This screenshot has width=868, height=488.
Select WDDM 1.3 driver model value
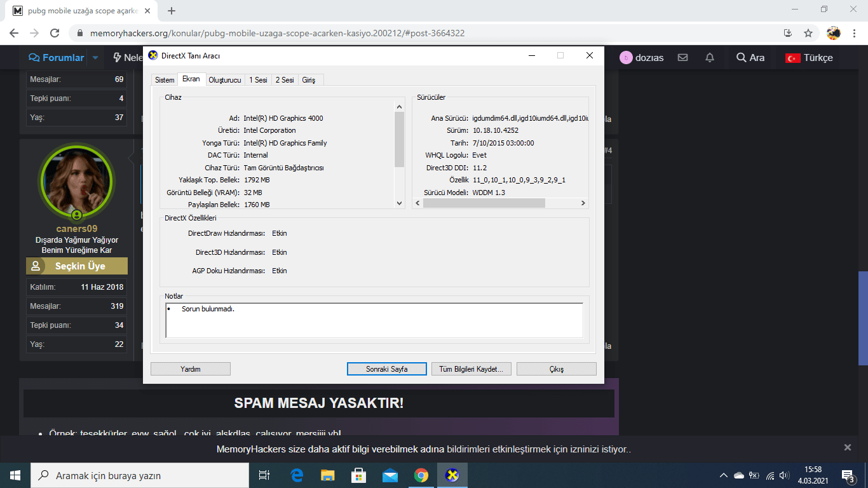click(x=489, y=193)
